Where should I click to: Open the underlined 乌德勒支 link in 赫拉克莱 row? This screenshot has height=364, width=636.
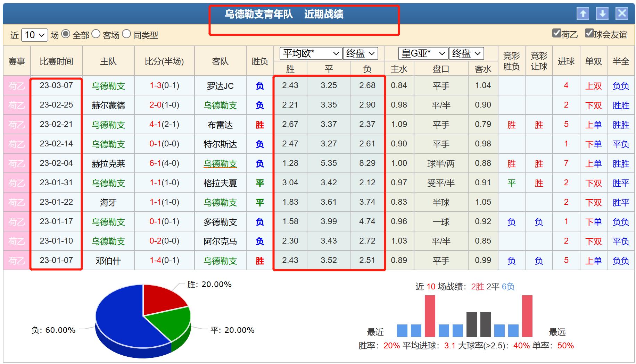tap(221, 163)
